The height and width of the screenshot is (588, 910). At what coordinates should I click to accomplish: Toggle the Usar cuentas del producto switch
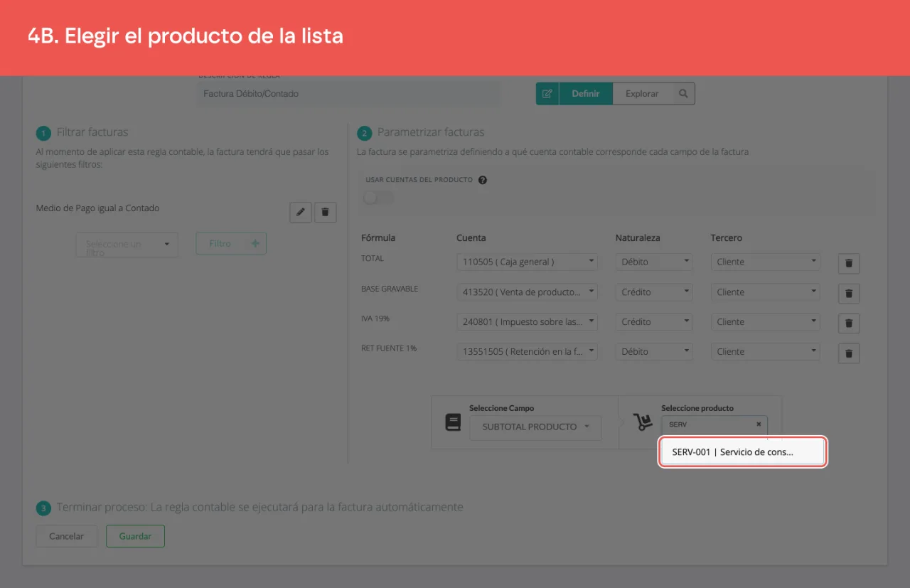378,197
